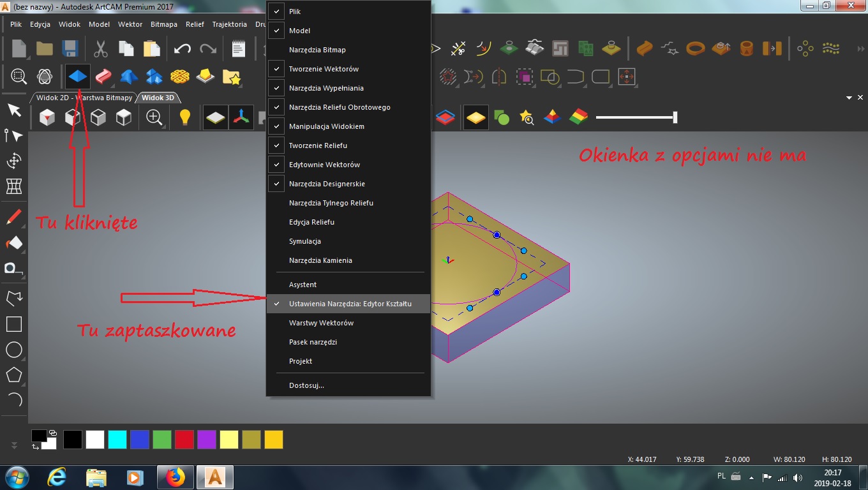Open the Edycja menu
The image size is (868, 490).
click(40, 24)
